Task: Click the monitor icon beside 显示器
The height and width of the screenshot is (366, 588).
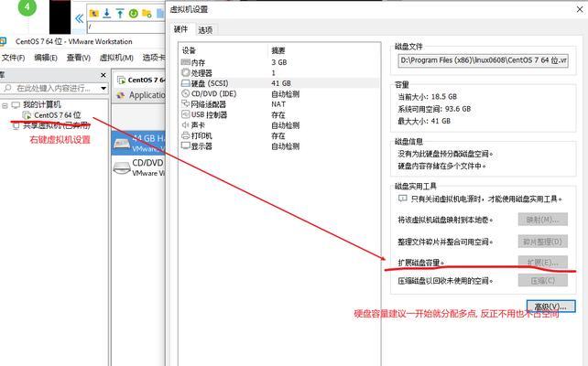Action: point(186,145)
